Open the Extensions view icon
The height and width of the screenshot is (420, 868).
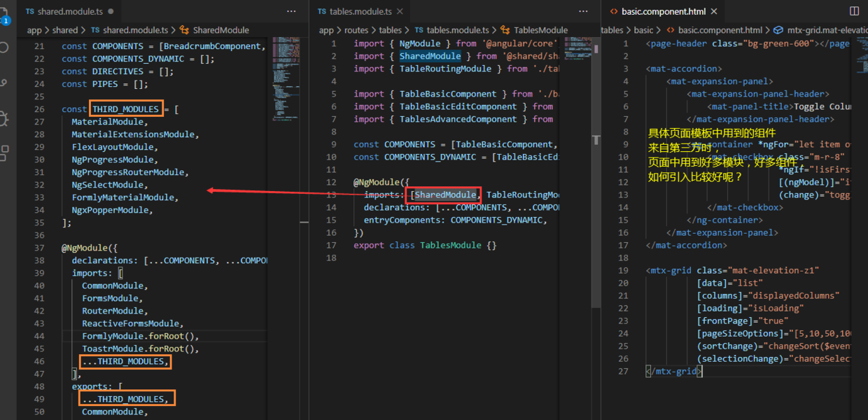tap(4, 153)
